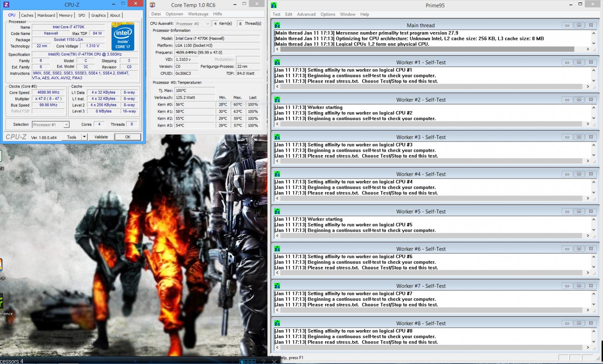Open the Advanced menu in Prime95
This screenshot has height=364, width=603.
tap(306, 14)
